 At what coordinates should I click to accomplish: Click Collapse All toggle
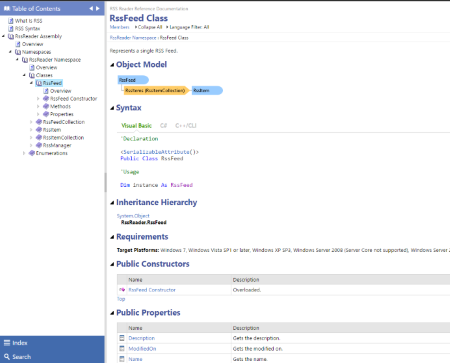click(x=148, y=27)
